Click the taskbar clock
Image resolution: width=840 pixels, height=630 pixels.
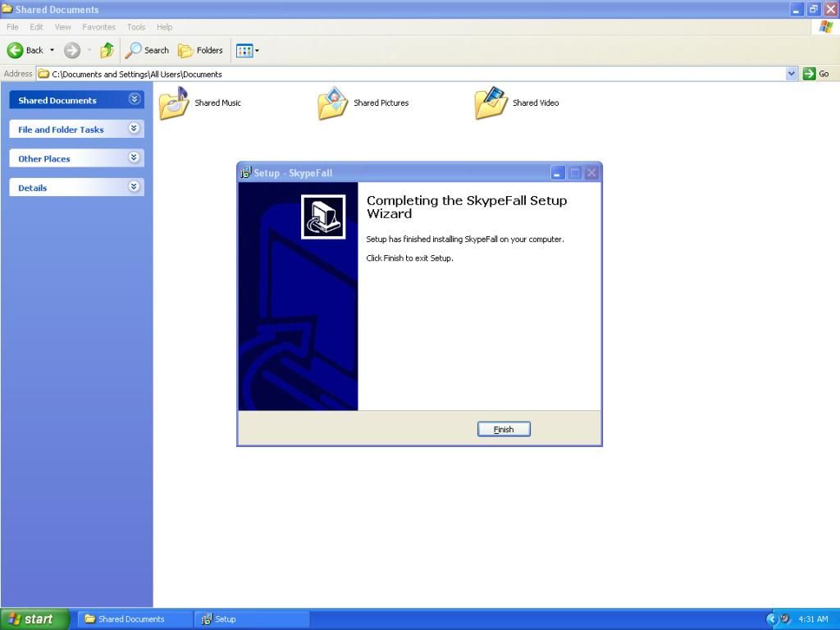coord(813,619)
